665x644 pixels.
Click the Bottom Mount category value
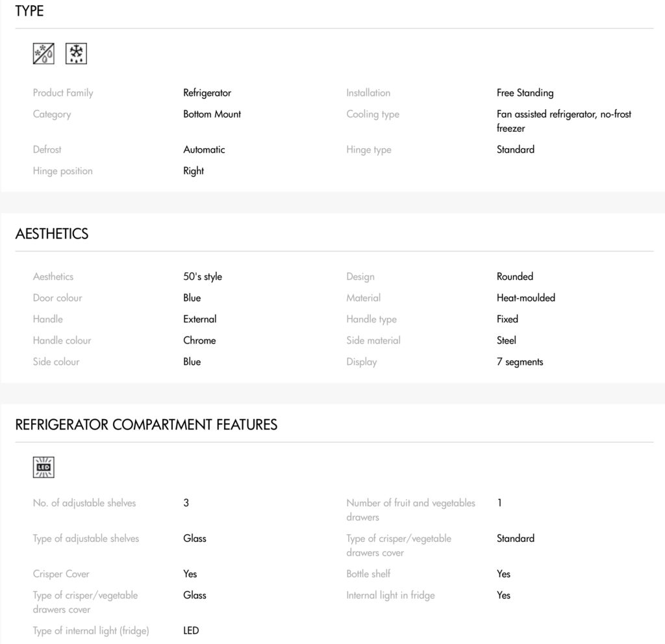(212, 114)
